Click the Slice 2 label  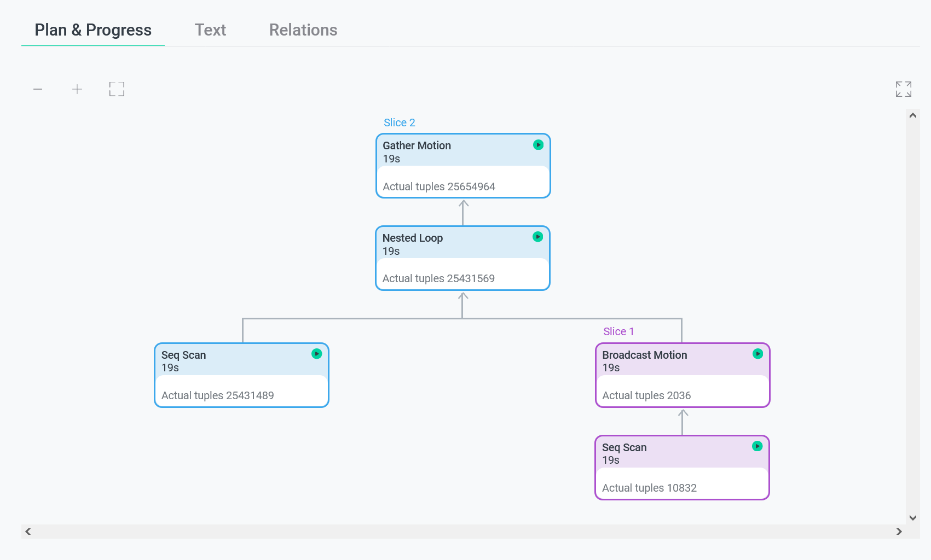point(399,122)
